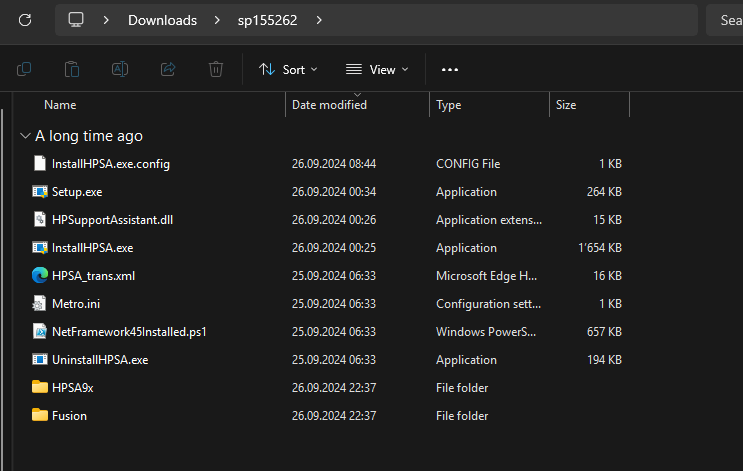
Task: Sort by the Name column header
Action: coord(60,105)
